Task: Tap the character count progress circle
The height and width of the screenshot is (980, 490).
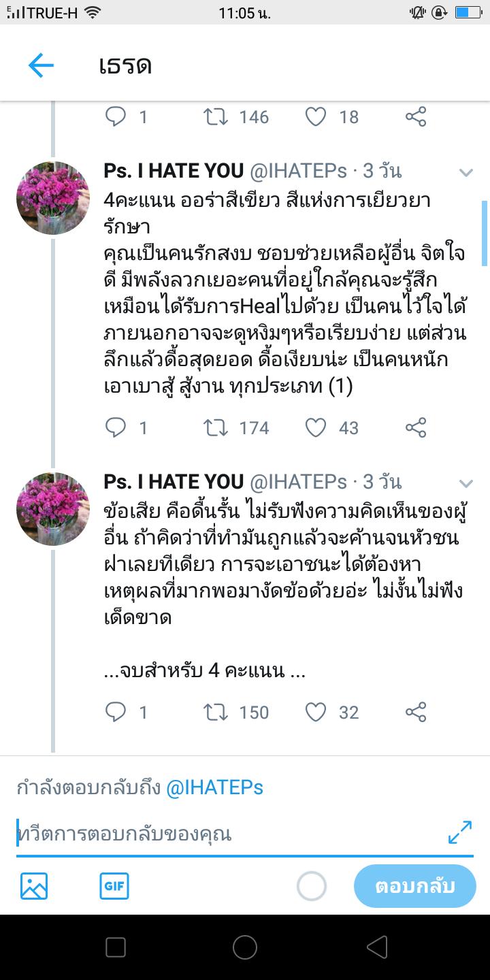Action: (x=312, y=887)
